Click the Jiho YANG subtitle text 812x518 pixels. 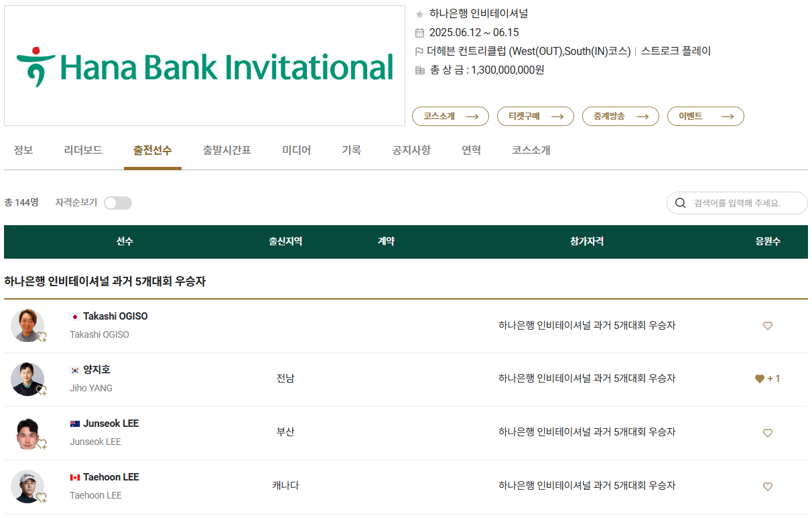point(91,388)
